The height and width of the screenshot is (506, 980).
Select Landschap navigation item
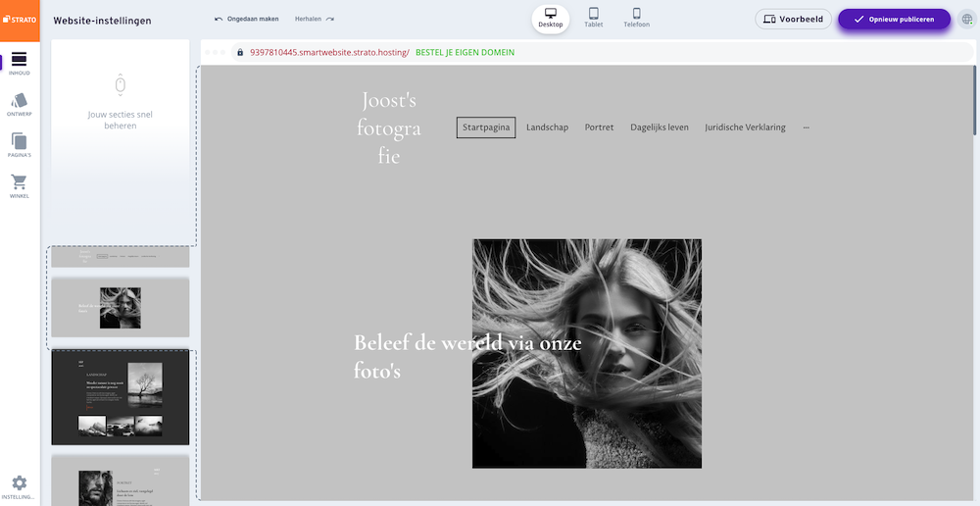coord(547,126)
